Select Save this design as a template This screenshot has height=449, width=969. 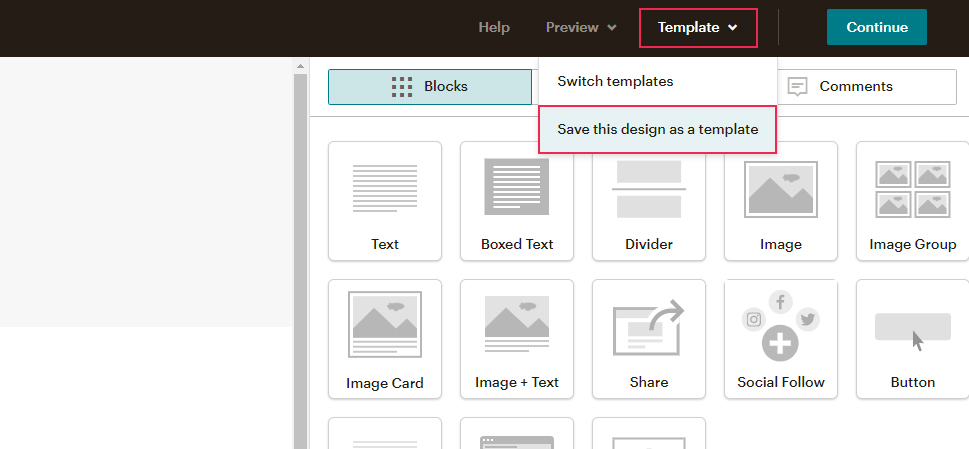[658, 130]
